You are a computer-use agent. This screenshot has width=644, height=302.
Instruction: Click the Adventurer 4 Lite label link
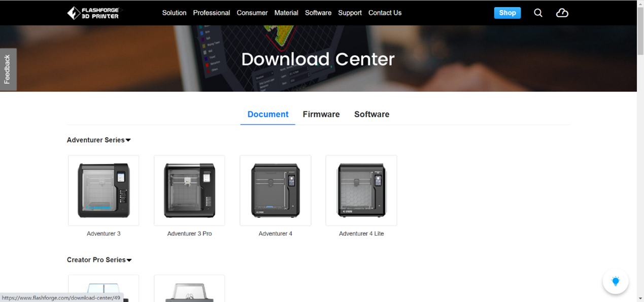(361, 234)
